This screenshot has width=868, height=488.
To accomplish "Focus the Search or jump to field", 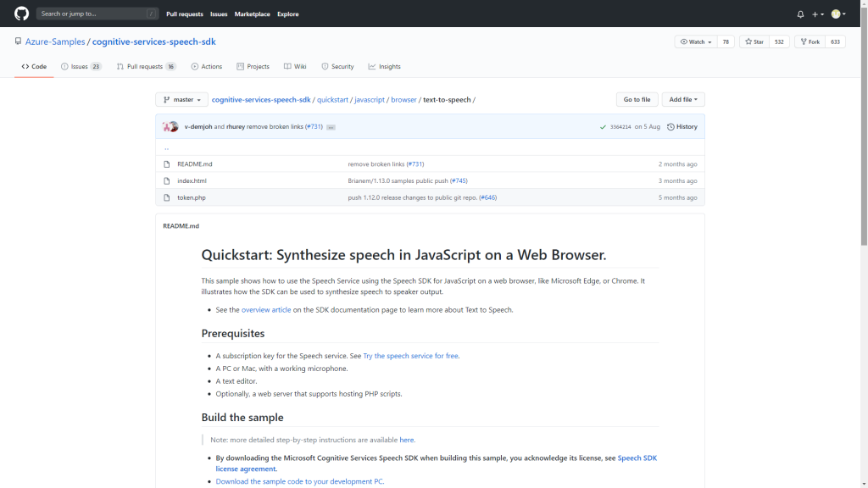I will coord(97,14).
